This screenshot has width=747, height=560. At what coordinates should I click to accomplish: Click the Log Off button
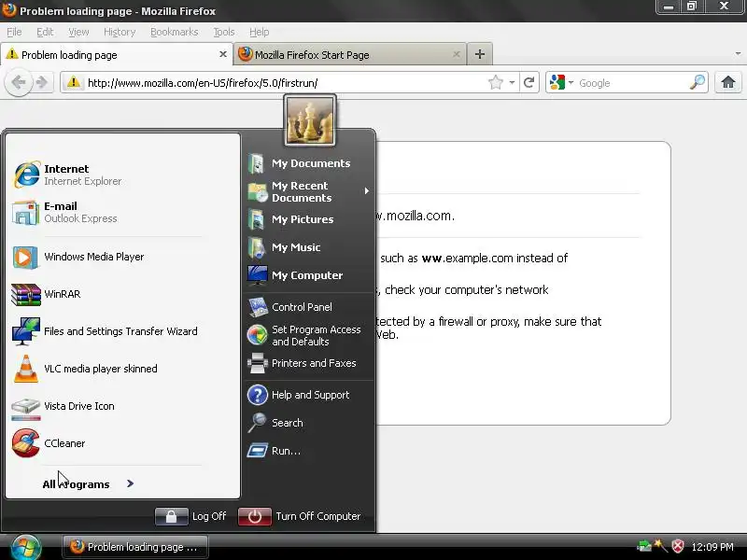tap(191, 516)
